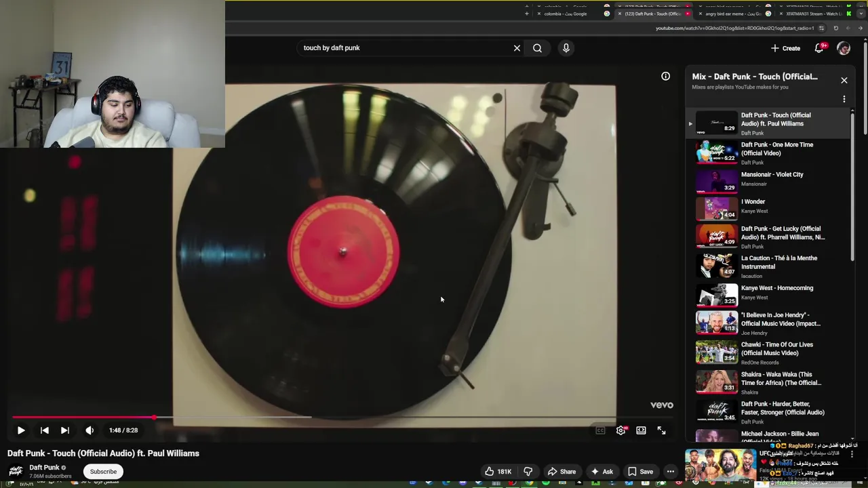This screenshot has width=868, height=488.
Task: Play the paused video
Action: tap(21, 430)
